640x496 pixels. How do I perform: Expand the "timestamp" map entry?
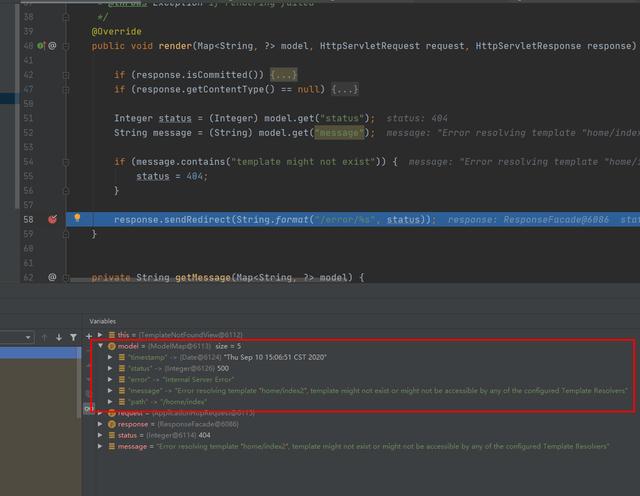(110, 357)
